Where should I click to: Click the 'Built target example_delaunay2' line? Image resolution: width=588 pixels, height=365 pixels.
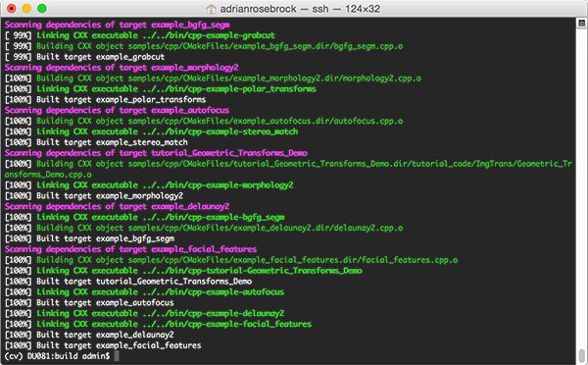pyautogui.click(x=89, y=335)
